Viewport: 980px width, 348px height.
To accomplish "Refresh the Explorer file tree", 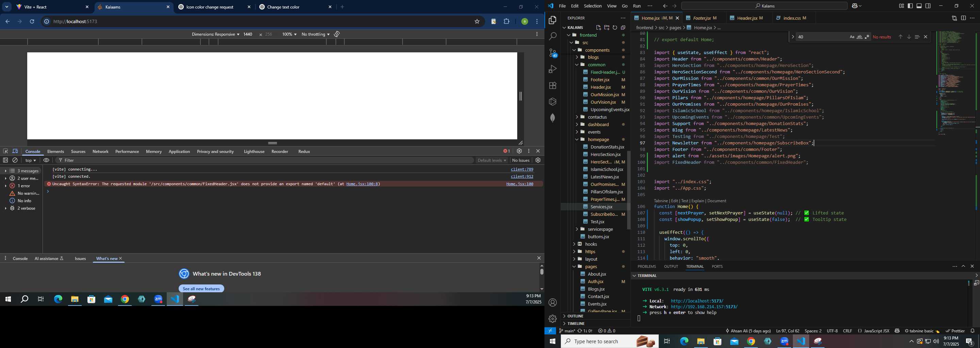I will 615,27.
